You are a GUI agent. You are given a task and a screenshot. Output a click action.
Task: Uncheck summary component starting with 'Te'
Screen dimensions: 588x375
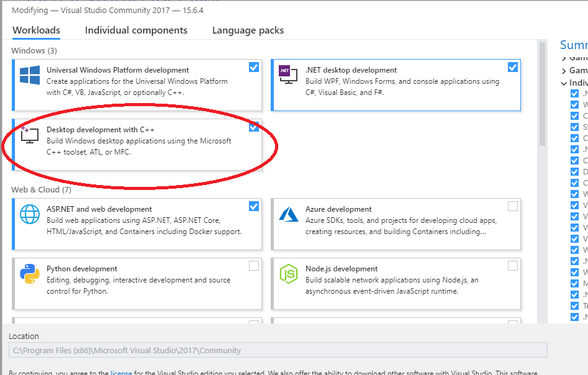[574, 305]
